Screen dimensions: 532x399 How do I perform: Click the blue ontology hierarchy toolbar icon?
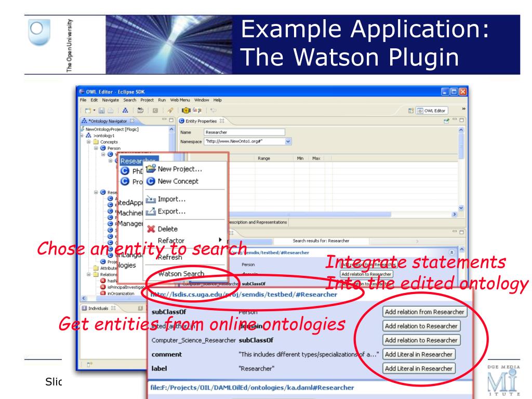(x=125, y=110)
